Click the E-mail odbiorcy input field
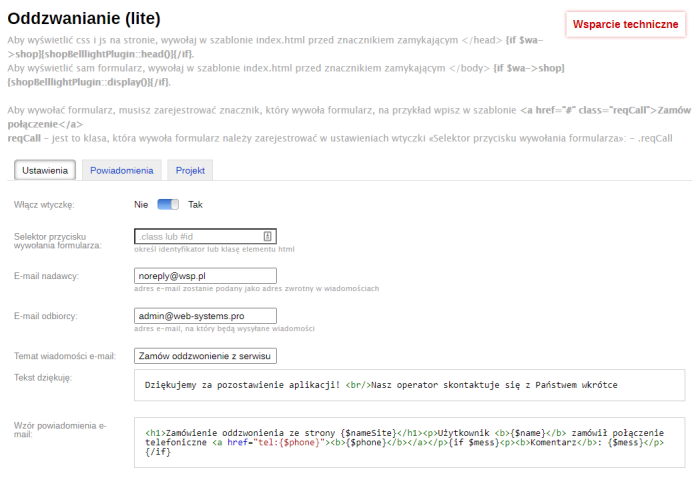The width and height of the screenshot is (700, 478). coord(204,316)
